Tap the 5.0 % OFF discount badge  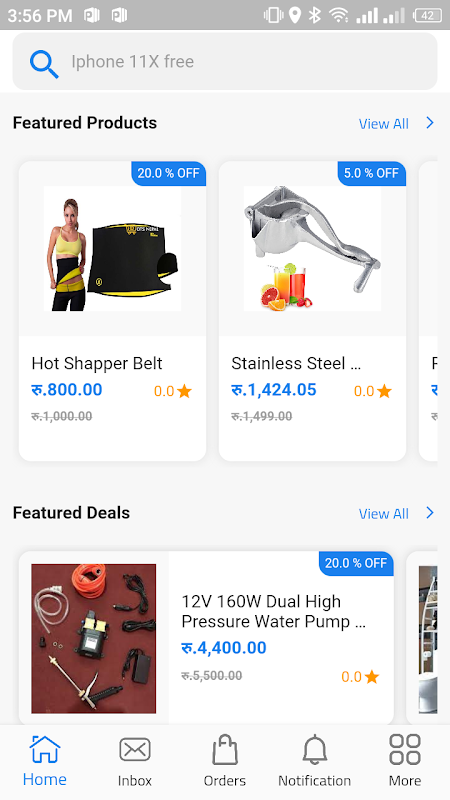[371, 173]
